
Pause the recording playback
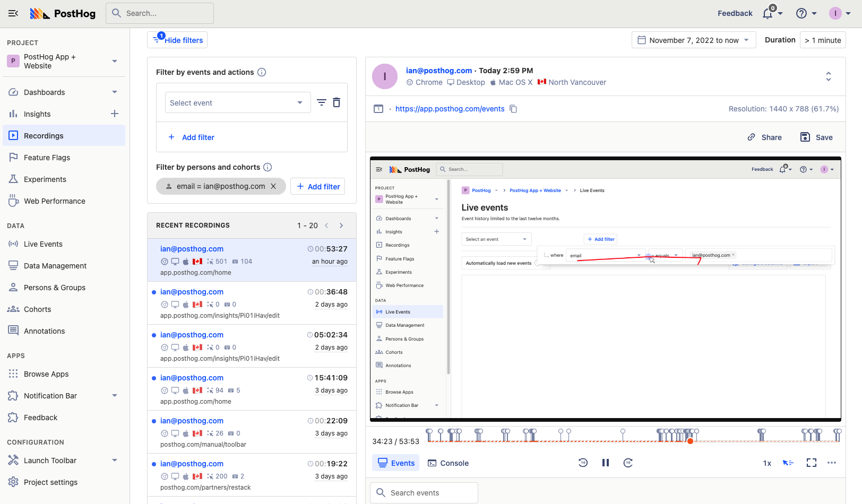click(x=605, y=463)
